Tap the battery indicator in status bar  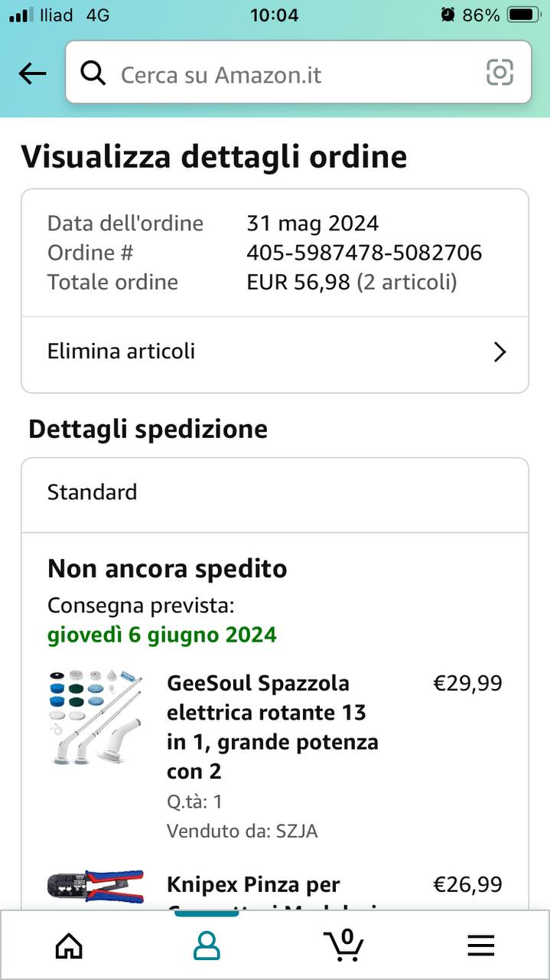524,15
